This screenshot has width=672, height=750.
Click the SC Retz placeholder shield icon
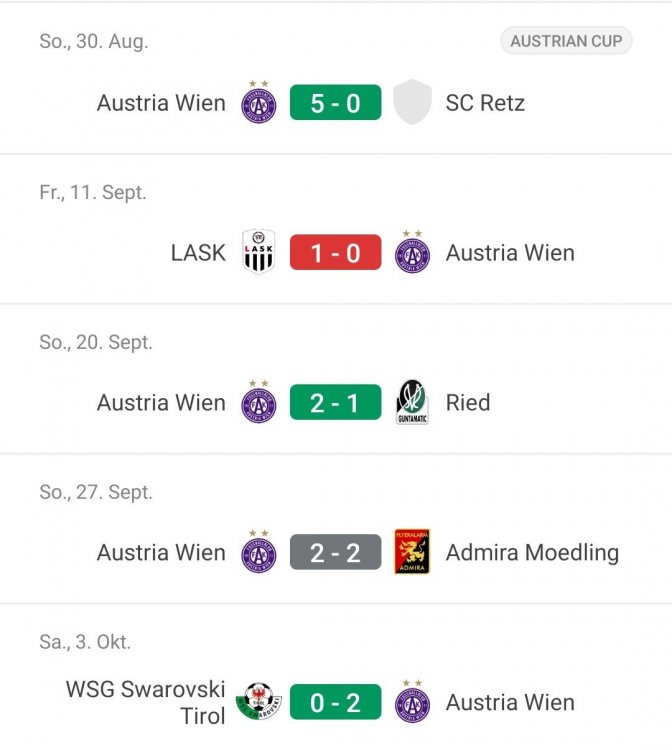[412, 102]
